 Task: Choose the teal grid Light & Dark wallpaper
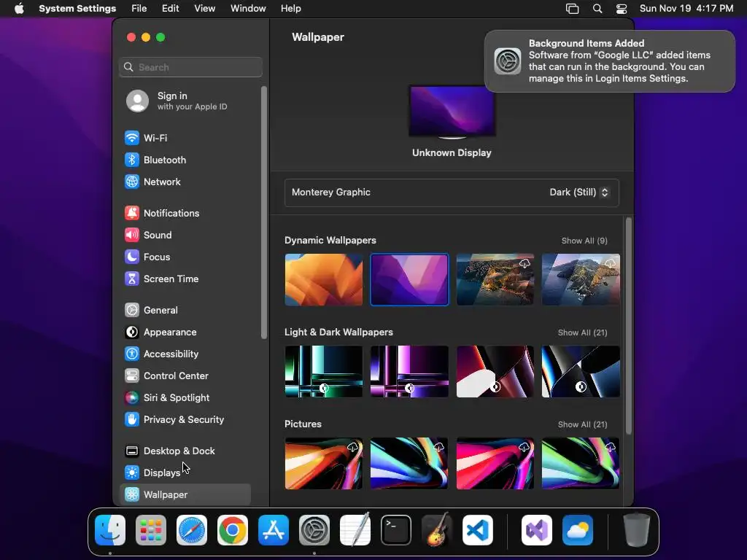click(x=323, y=371)
